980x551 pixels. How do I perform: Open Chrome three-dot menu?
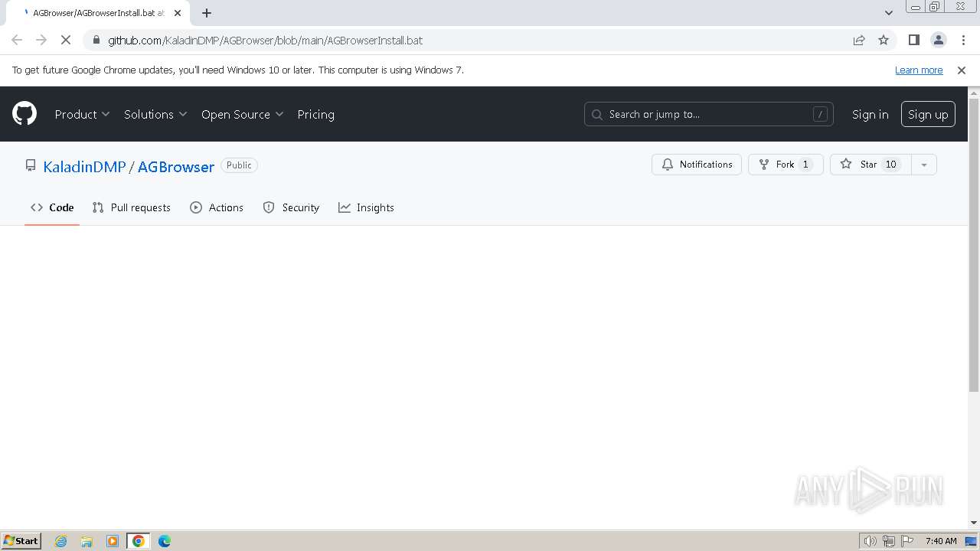pyautogui.click(x=962, y=40)
